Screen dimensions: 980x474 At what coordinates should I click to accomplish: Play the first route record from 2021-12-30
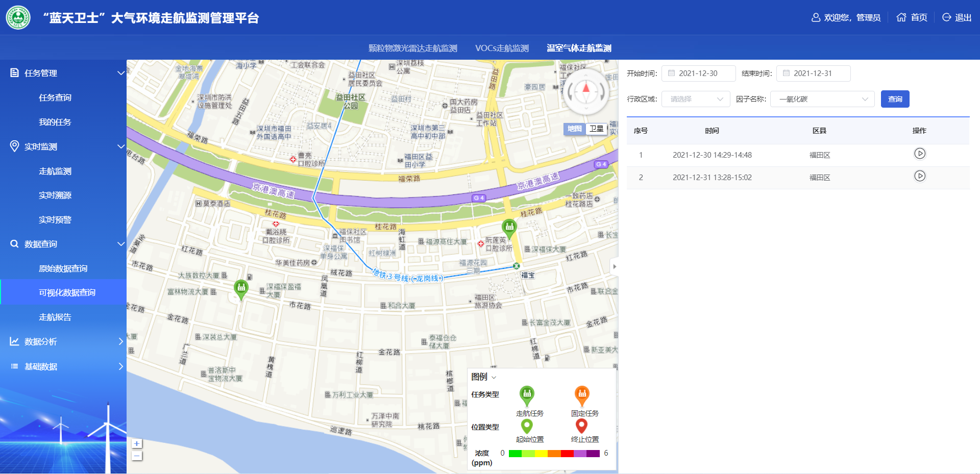coord(919,154)
